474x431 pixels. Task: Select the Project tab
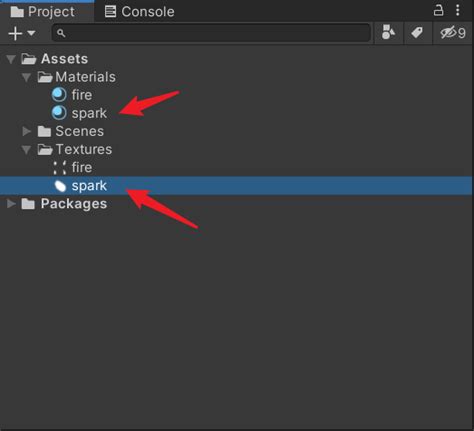(43, 12)
